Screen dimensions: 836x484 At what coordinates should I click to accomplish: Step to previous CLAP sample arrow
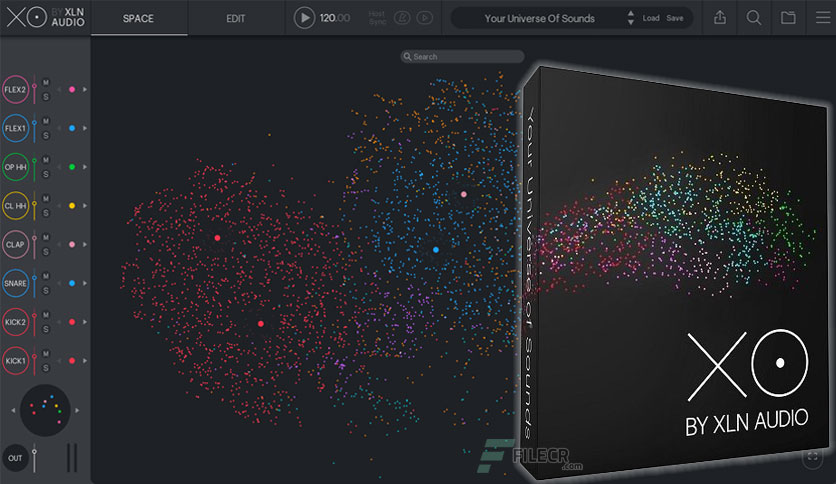click(59, 245)
